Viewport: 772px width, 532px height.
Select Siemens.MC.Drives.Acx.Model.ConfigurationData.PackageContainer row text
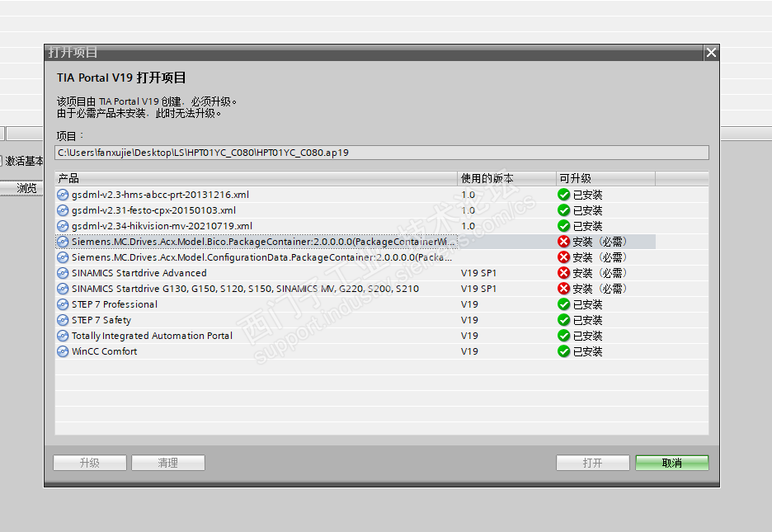coord(261,257)
